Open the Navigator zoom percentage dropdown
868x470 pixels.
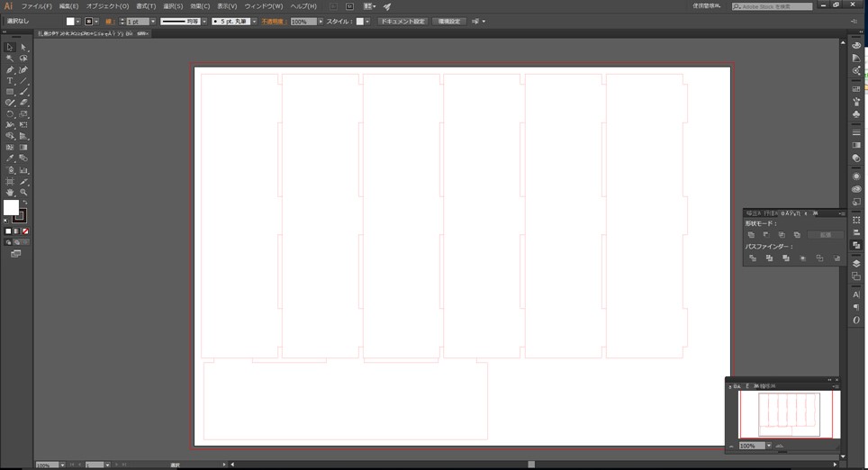769,446
